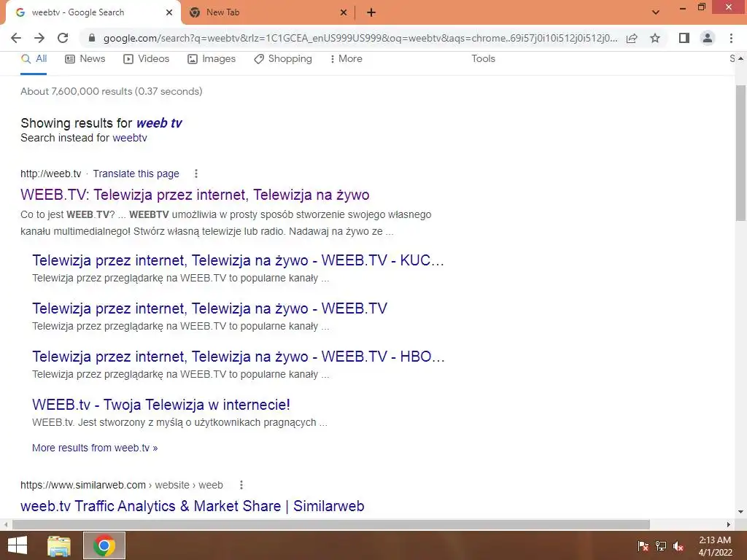This screenshot has width=747, height=560.
Task: Click the scroll left arrow
Action: [5, 524]
